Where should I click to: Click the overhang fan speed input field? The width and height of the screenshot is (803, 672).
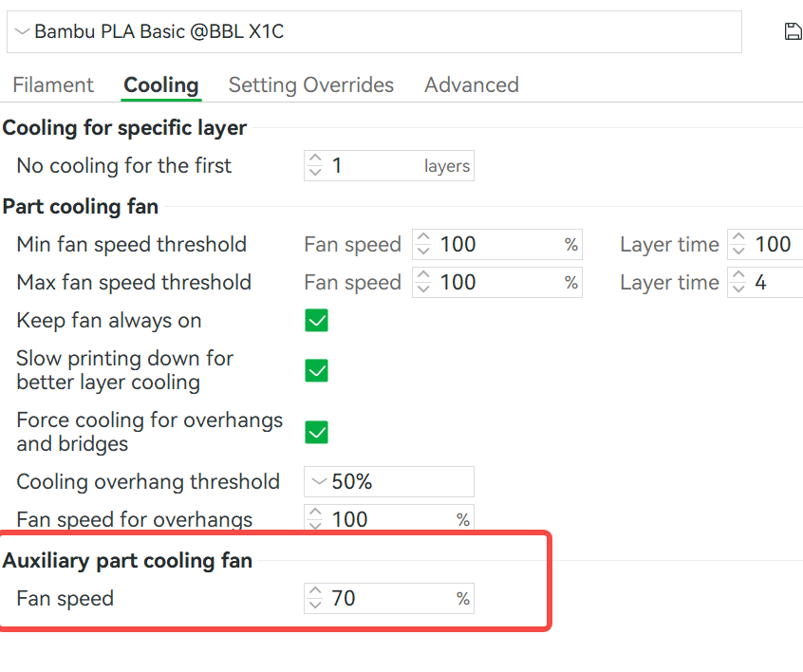tap(389, 519)
